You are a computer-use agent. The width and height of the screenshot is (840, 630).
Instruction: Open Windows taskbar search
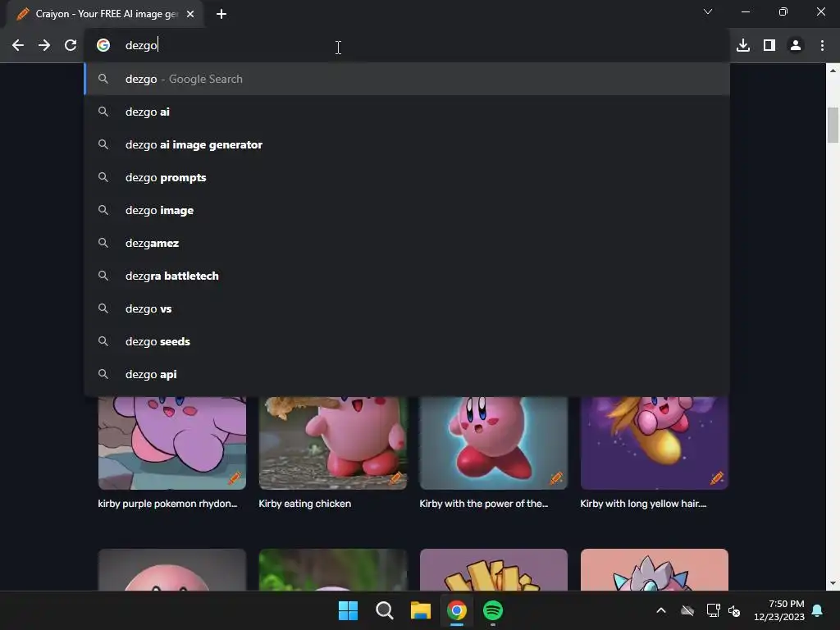(384, 610)
